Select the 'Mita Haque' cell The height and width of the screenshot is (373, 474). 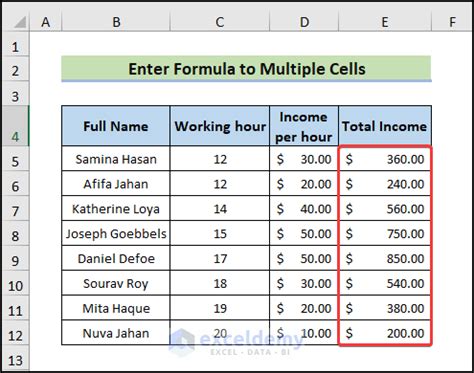tap(116, 308)
